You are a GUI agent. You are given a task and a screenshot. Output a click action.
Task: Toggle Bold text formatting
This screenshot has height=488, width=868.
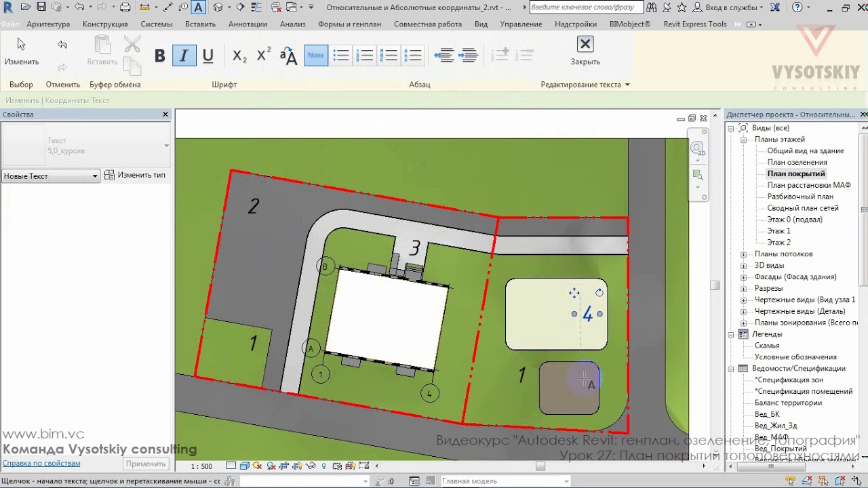tap(160, 56)
